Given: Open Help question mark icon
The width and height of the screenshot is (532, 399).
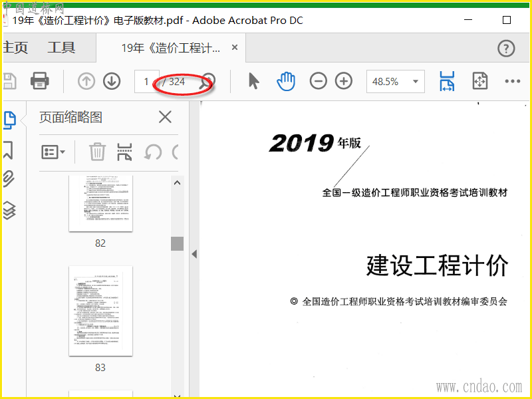Looking at the screenshot, I should tap(506, 48).
